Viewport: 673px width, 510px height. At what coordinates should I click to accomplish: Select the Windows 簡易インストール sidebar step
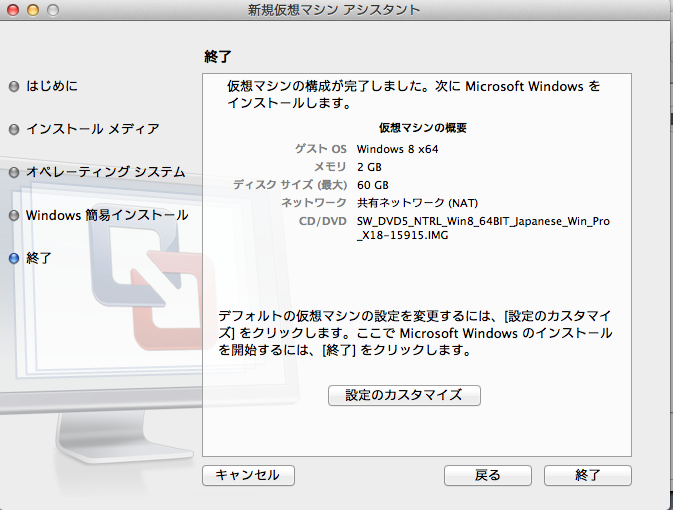pyautogui.click(x=107, y=215)
